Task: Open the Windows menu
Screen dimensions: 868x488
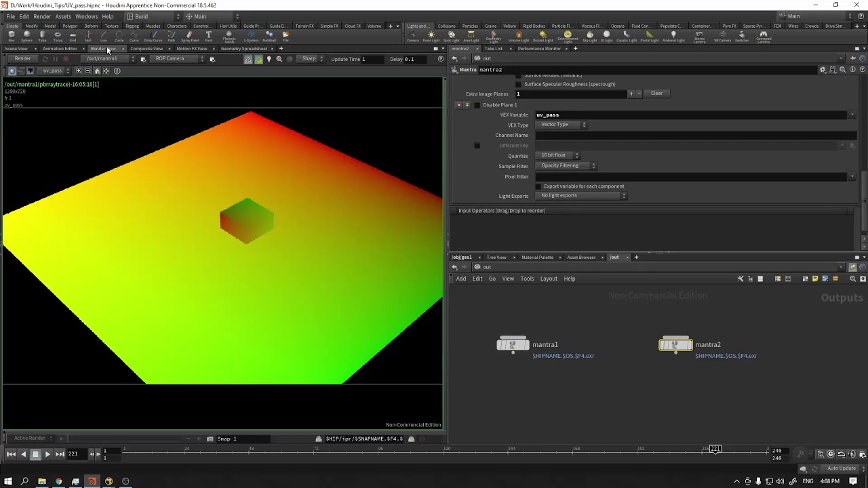Action: (86, 16)
